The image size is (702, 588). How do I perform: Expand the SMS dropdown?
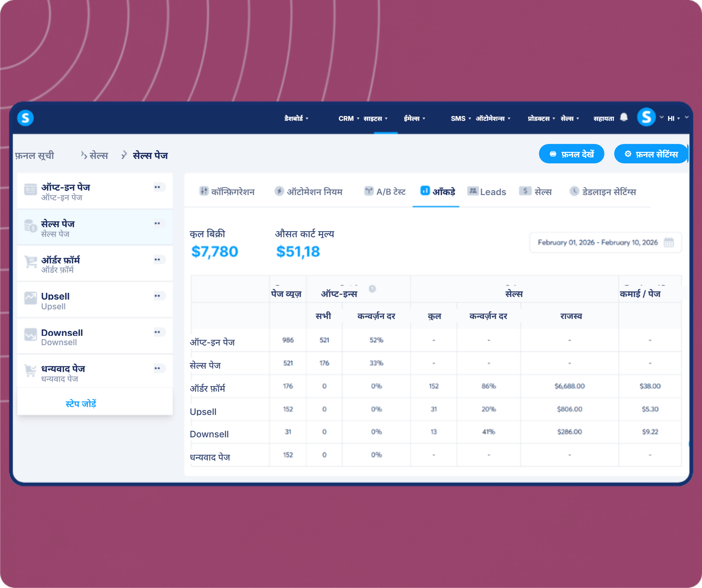click(x=461, y=118)
